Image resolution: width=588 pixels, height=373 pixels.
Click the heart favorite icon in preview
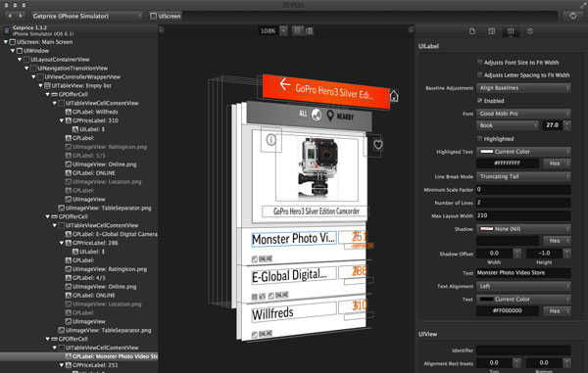coord(378,145)
